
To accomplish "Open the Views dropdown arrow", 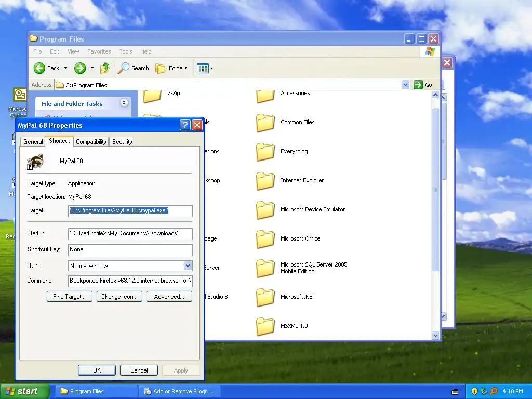I will pos(212,68).
